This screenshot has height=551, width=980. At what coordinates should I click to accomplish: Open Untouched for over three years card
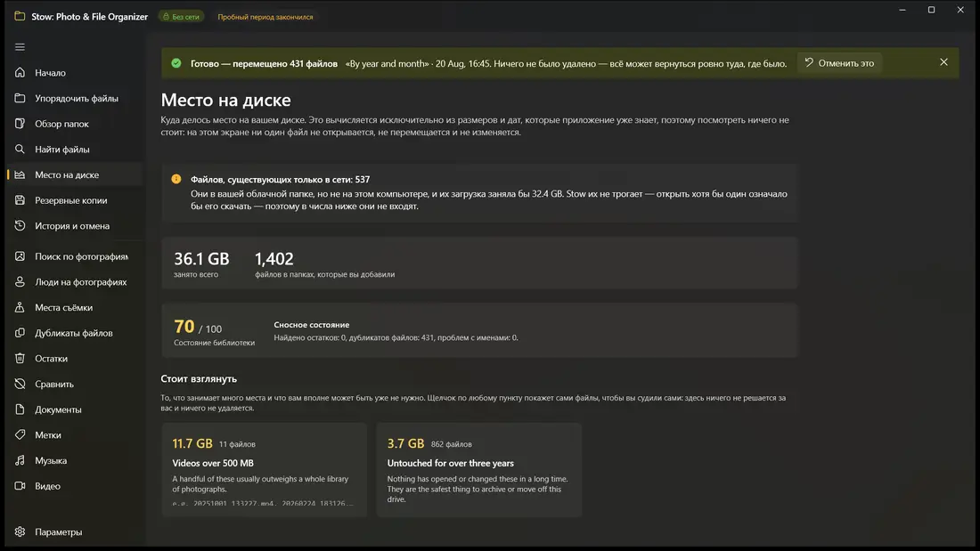click(478, 470)
